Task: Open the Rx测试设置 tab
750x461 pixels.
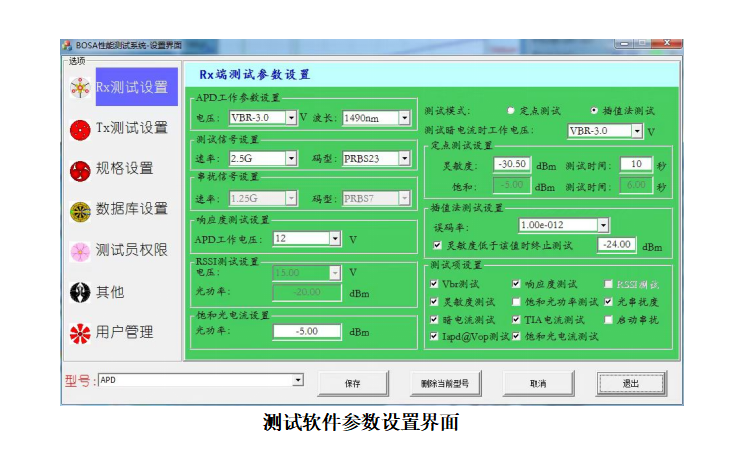Action: point(136,87)
